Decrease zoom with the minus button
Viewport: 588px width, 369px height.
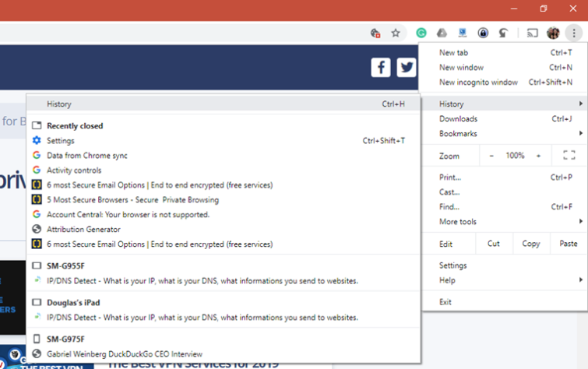[x=491, y=156]
